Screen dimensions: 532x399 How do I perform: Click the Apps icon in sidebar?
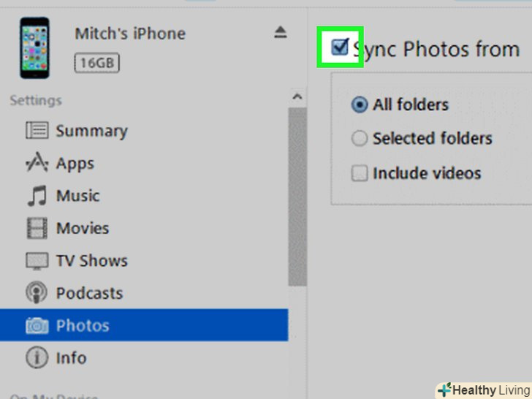click(37, 162)
